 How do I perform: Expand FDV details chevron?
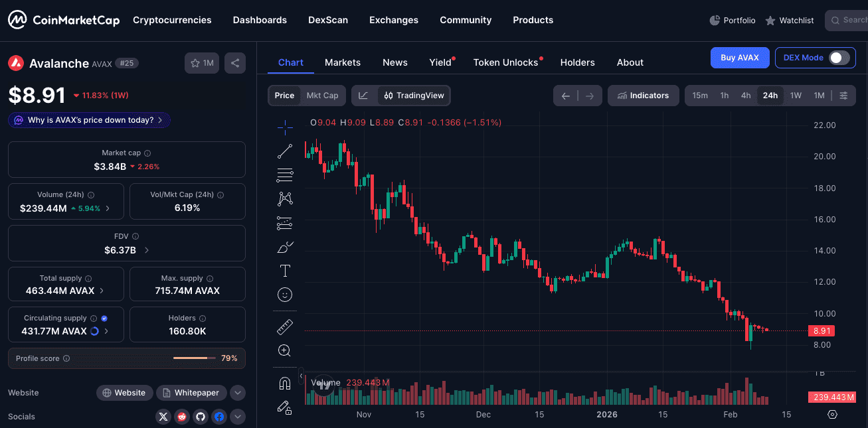coord(147,250)
